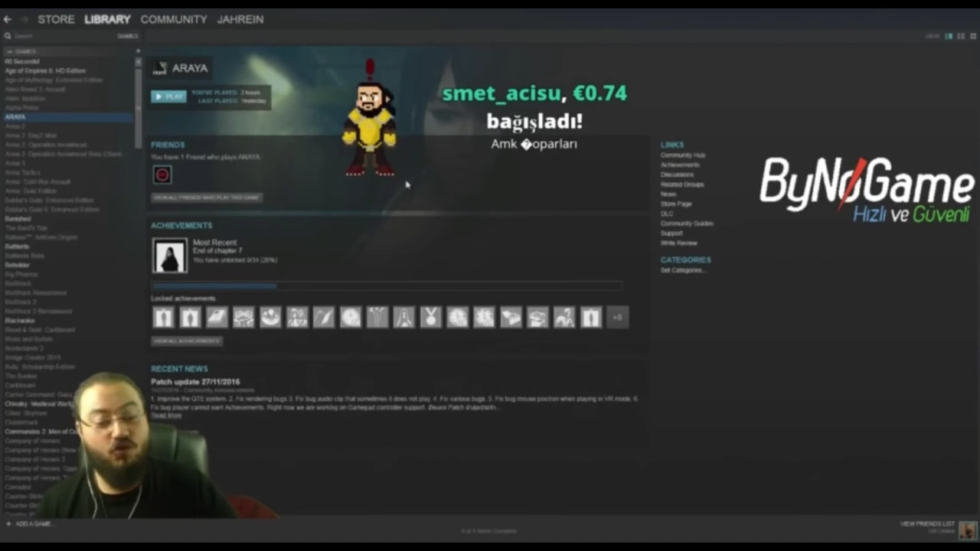
Task: Open eleventh medal-shaped locked achievement
Action: click(431, 317)
